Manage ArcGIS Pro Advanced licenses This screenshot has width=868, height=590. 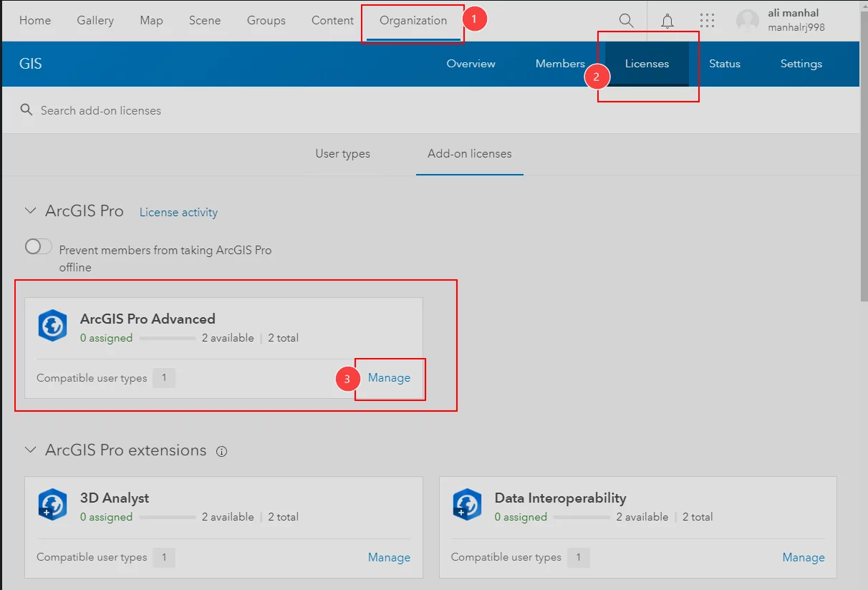coord(390,378)
